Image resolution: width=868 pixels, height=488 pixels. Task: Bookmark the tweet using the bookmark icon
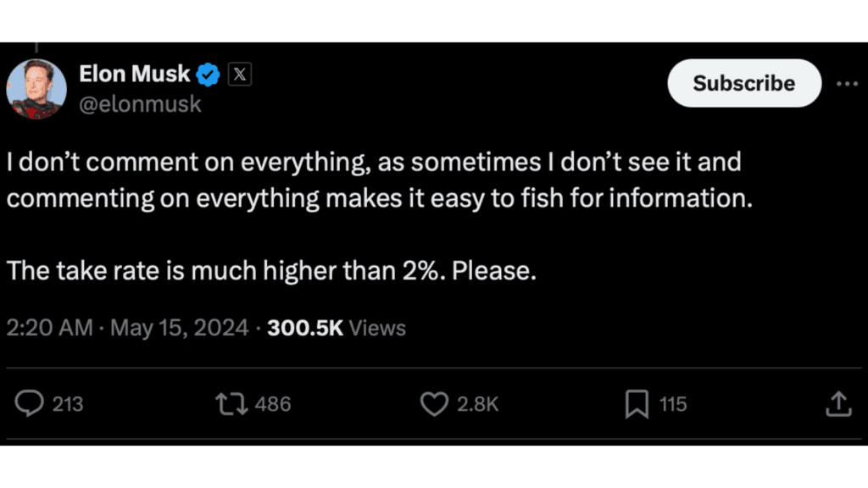(637, 404)
